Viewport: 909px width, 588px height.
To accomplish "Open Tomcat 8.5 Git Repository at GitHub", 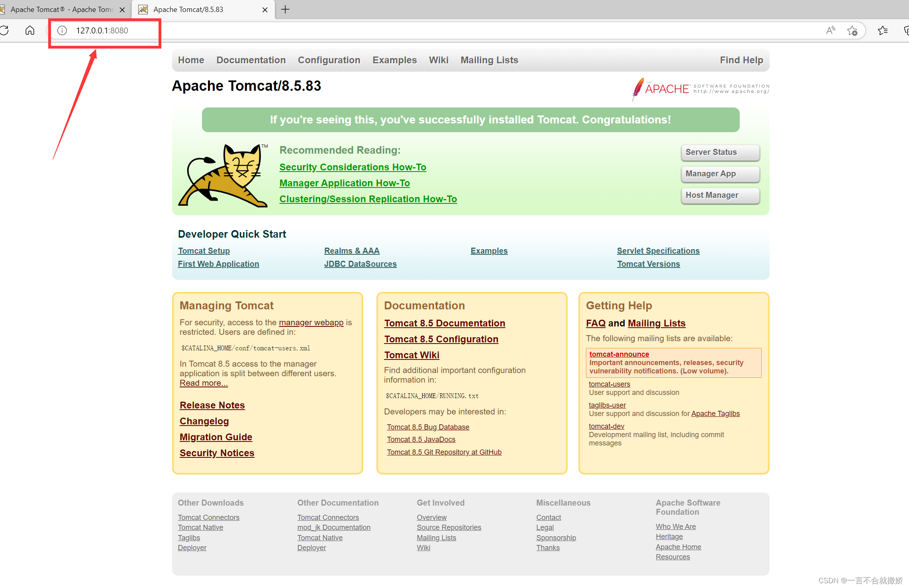I will [444, 452].
